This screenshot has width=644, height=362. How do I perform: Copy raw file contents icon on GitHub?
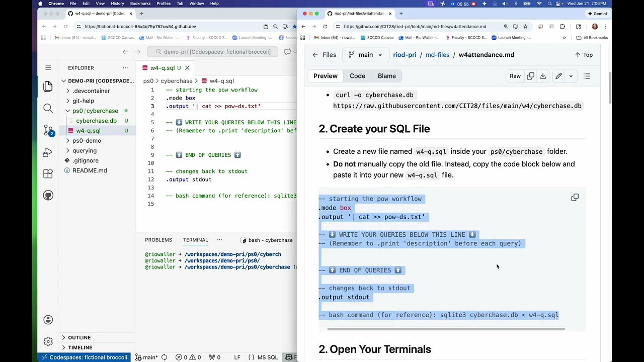coord(530,76)
